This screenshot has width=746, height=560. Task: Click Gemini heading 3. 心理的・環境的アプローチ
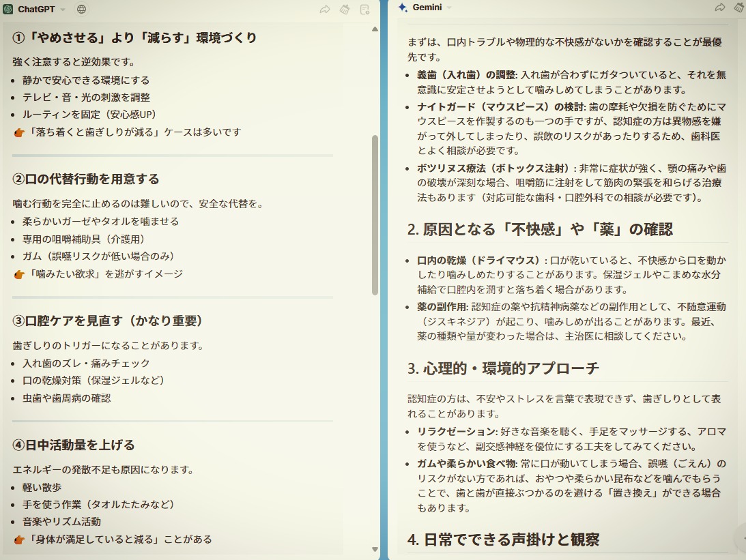pos(503,368)
